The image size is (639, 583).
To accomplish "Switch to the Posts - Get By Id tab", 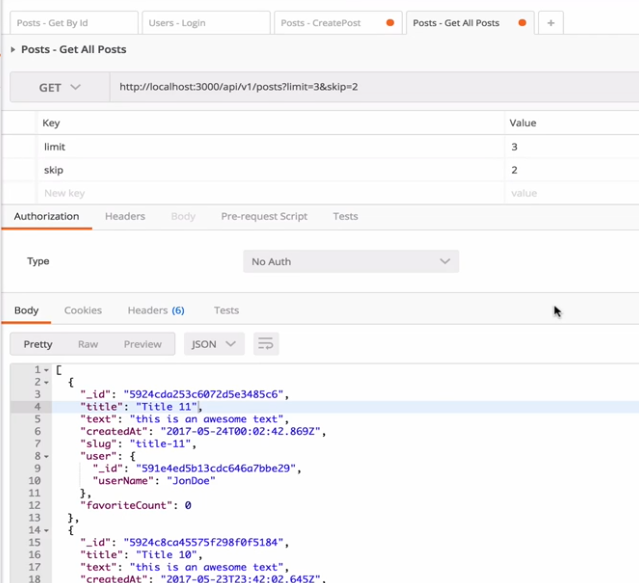I will (x=72, y=23).
